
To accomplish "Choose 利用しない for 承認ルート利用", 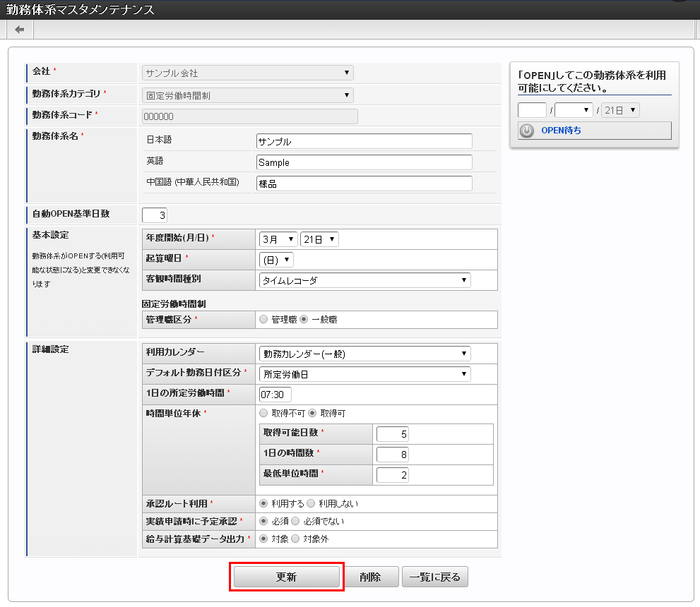I will (x=311, y=504).
